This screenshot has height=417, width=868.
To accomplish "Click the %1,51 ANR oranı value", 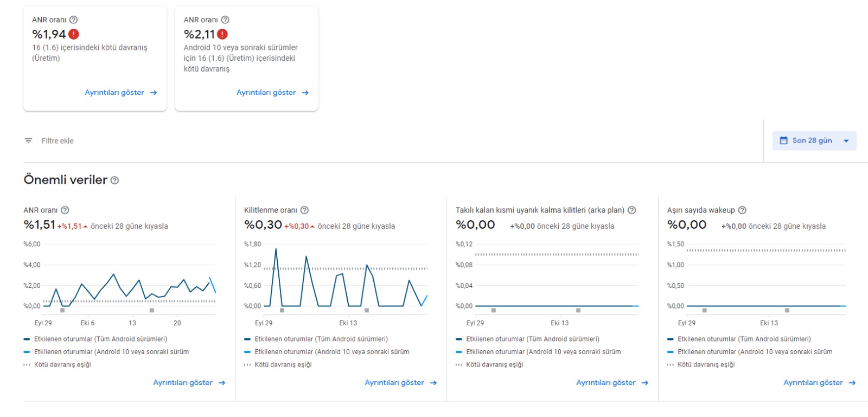I will coord(40,225).
